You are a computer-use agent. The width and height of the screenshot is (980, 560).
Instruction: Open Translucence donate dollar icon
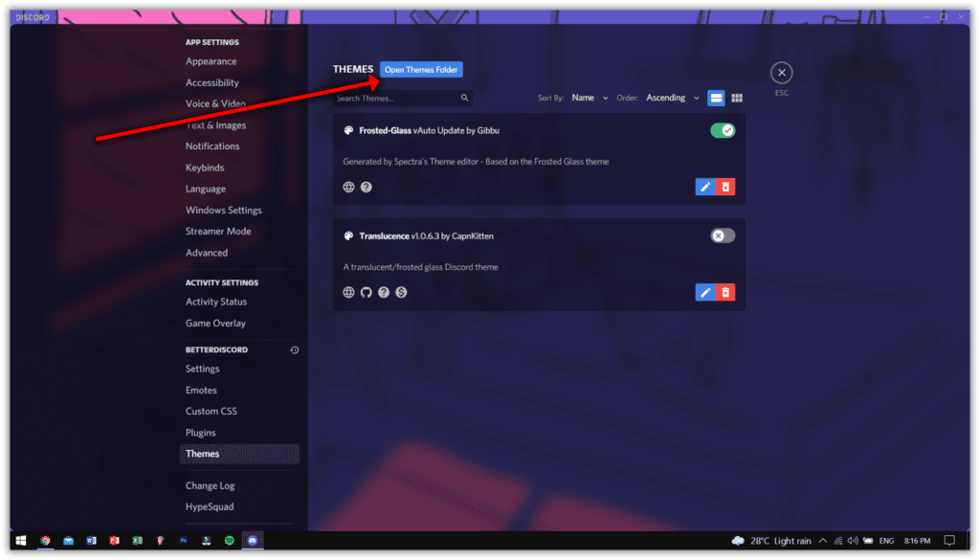[x=401, y=292]
